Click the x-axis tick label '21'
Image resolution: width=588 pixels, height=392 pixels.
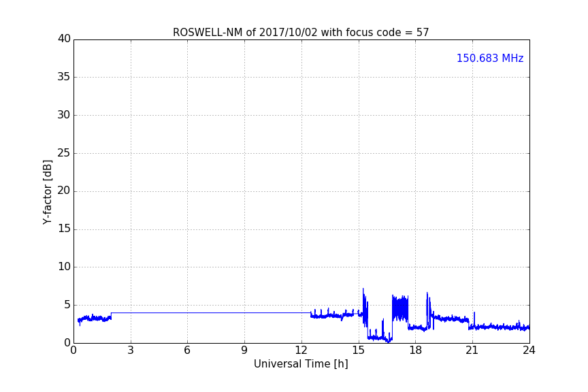pos(472,350)
